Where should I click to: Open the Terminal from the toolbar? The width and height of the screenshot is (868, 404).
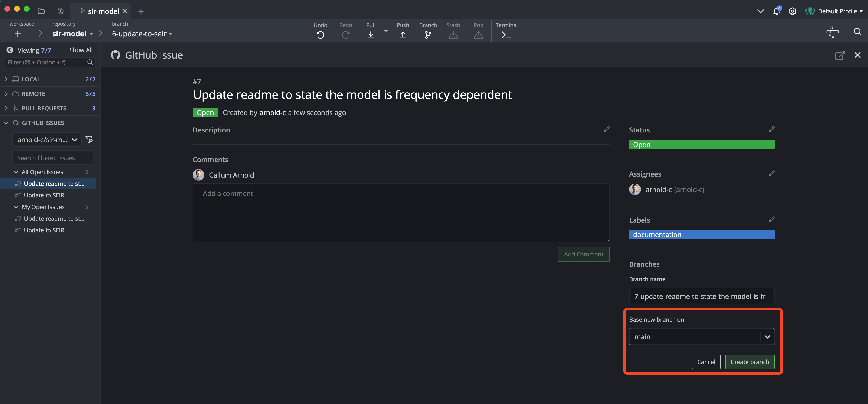coord(506,35)
